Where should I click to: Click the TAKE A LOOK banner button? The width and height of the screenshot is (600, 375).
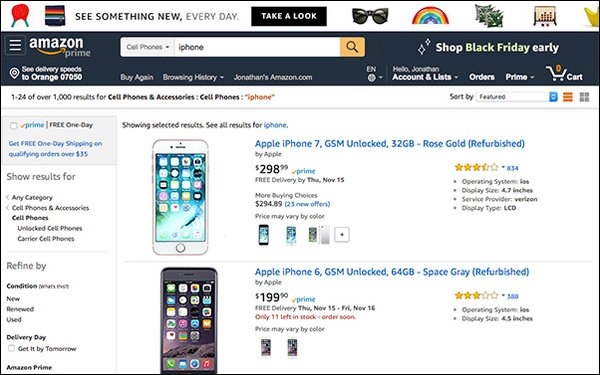[x=289, y=16]
